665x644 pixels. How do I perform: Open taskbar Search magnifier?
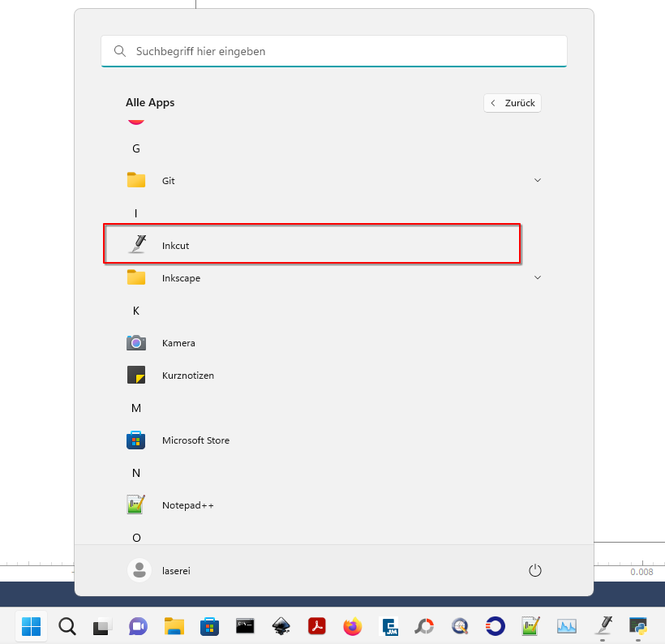pos(67,626)
